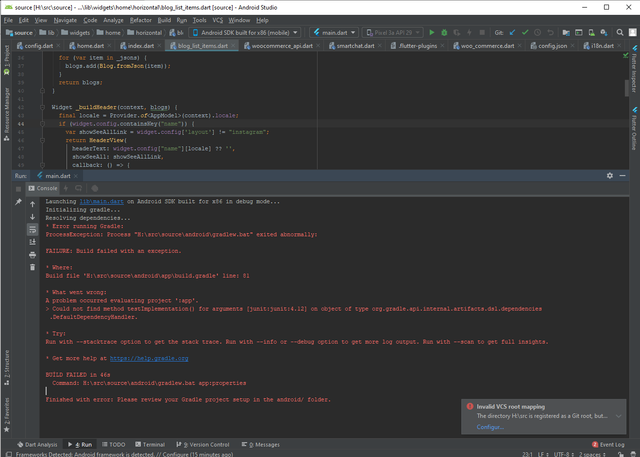Switch to smartchat.dart tab
640x457 pixels.
coord(355,46)
